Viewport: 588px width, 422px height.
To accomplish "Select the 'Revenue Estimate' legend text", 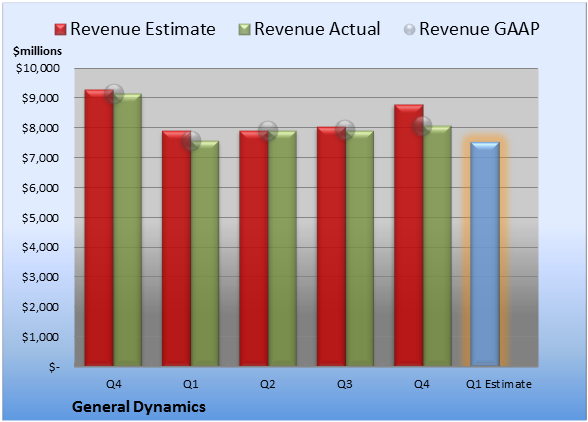I will [x=143, y=29].
